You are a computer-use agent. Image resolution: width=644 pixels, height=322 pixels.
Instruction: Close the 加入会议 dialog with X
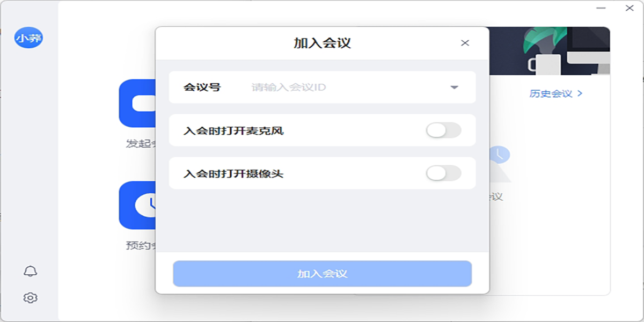click(x=465, y=43)
